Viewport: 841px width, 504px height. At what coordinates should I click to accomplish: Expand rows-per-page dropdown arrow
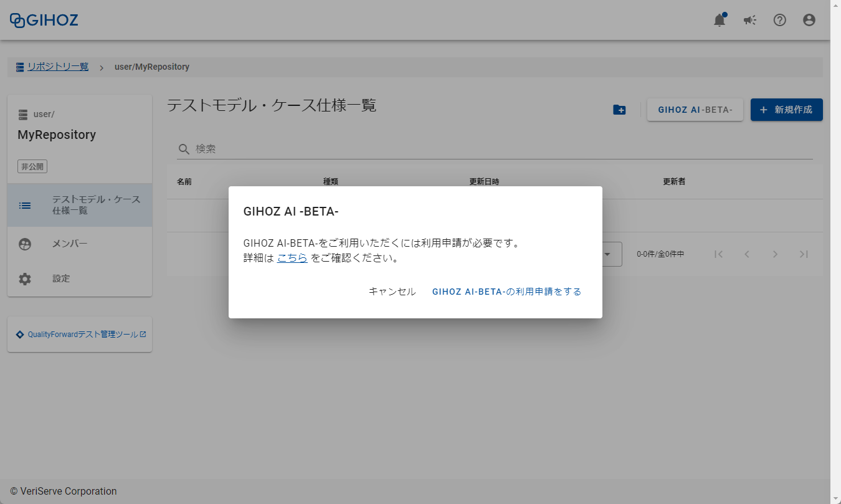(x=609, y=254)
